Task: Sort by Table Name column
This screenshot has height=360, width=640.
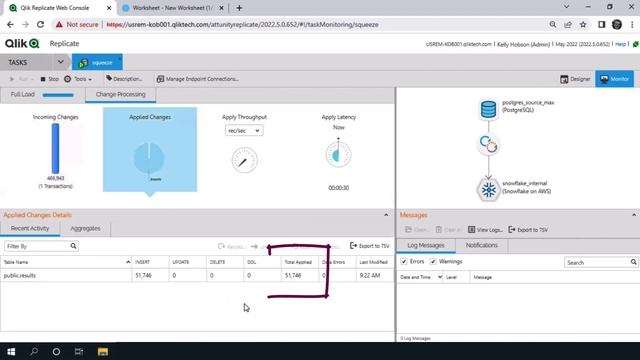Action: 65,262
